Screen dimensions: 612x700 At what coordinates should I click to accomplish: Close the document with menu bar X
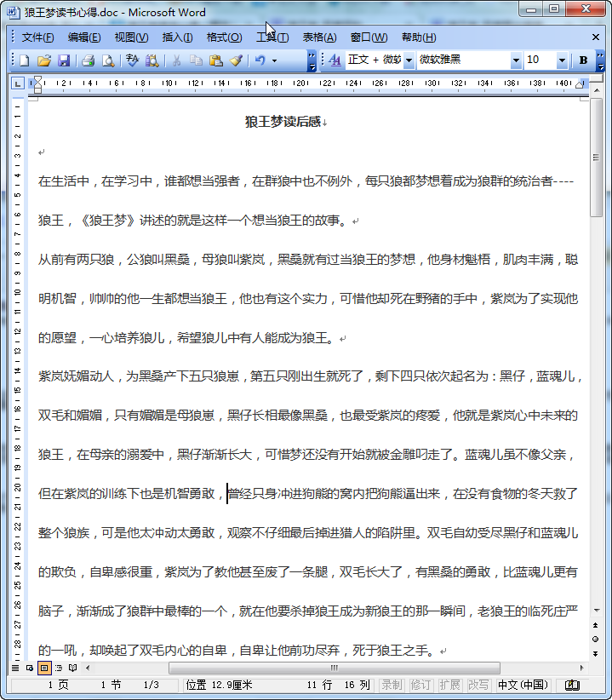[x=596, y=37]
